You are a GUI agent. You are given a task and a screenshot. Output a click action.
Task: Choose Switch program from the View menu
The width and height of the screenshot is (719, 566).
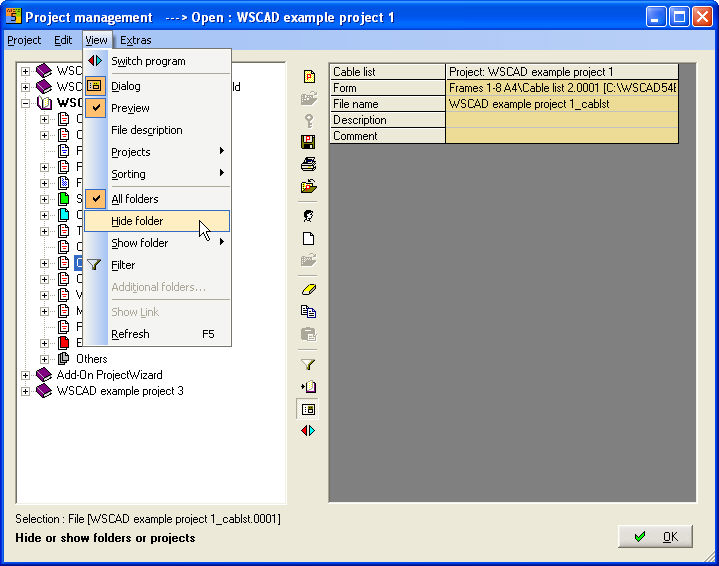(157, 61)
